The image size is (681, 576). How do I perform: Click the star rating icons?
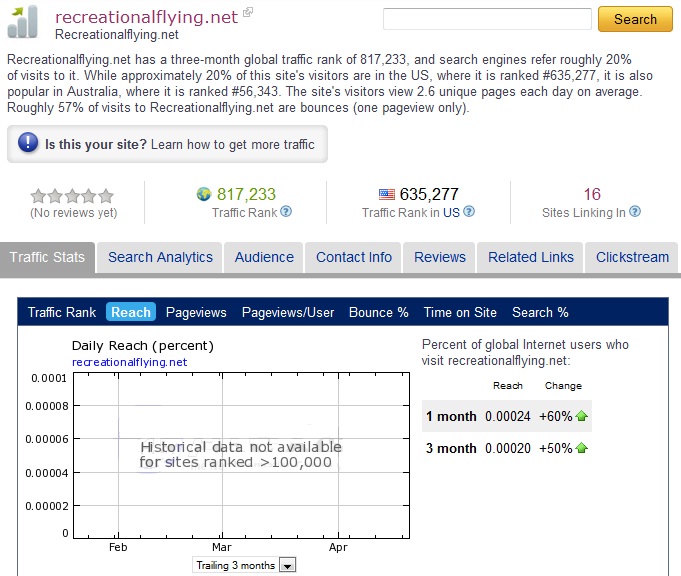[72, 196]
